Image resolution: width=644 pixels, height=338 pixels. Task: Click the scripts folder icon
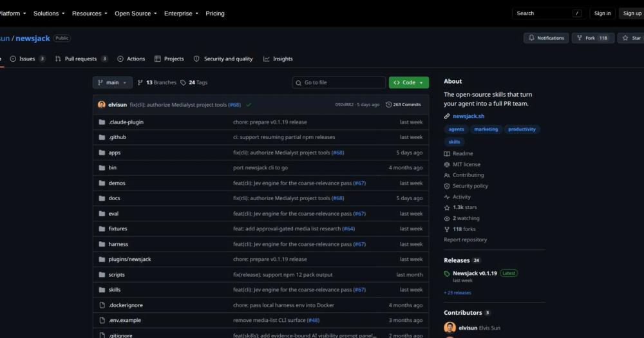(102, 274)
